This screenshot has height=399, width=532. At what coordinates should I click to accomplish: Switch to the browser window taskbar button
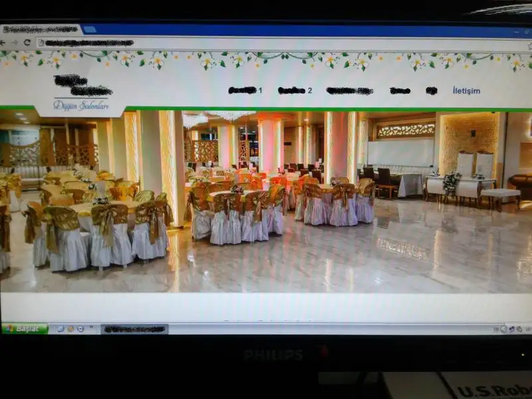134,329
